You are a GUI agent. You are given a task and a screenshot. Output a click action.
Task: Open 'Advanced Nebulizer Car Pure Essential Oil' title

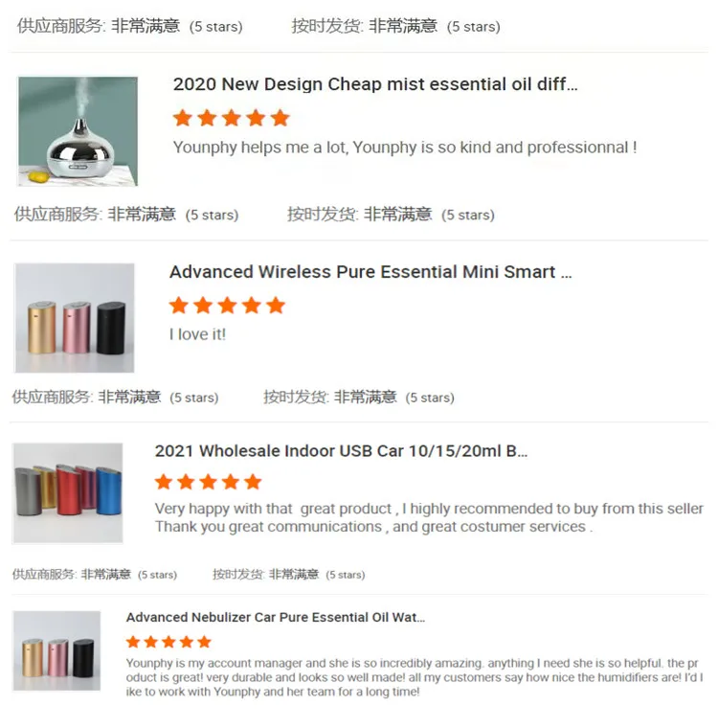(x=275, y=617)
